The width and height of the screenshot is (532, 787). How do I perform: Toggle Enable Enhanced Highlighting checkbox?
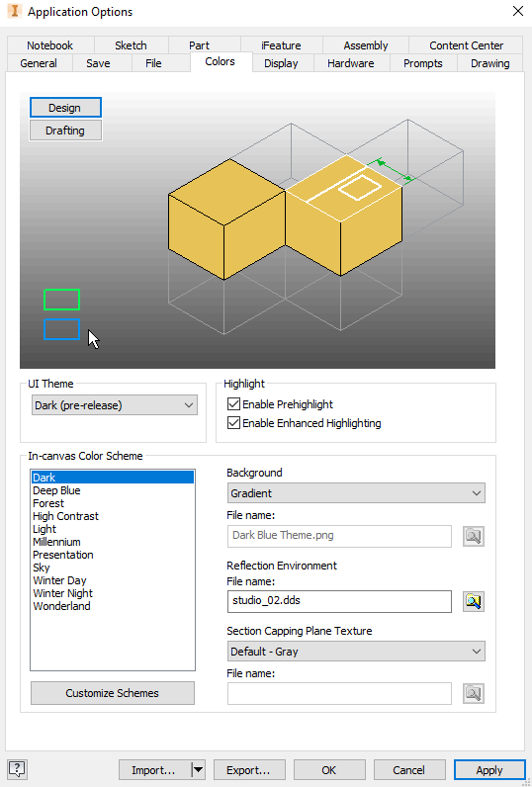(233, 423)
